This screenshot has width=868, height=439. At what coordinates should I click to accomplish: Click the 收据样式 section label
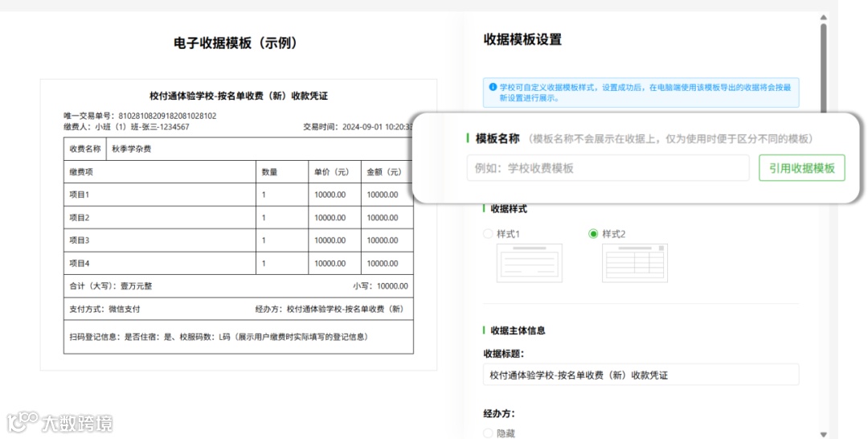click(x=509, y=209)
